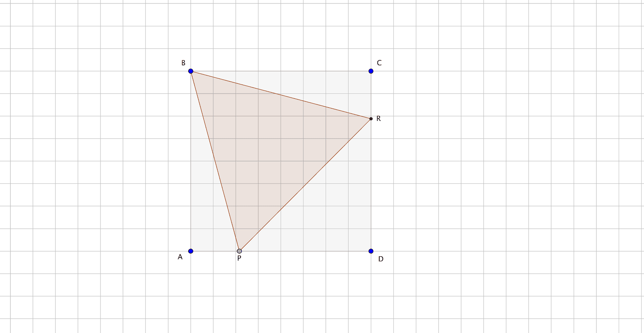Click the label P
644x333 pixels.
click(x=239, y=258)
